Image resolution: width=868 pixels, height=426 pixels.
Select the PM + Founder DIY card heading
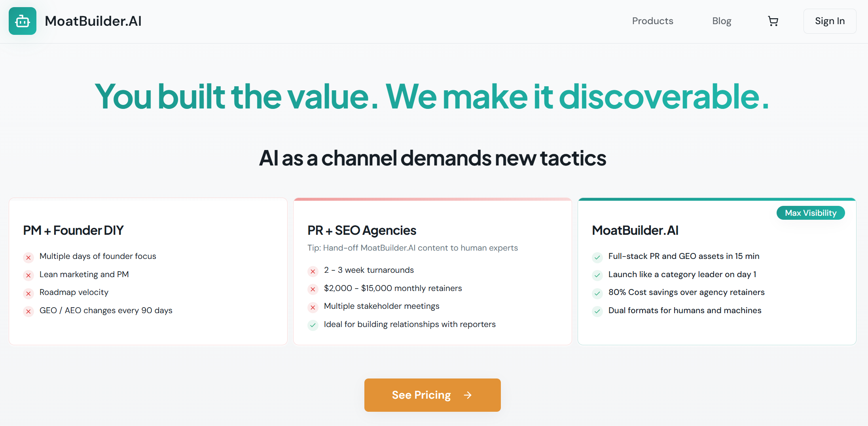(x=73, y=230)
